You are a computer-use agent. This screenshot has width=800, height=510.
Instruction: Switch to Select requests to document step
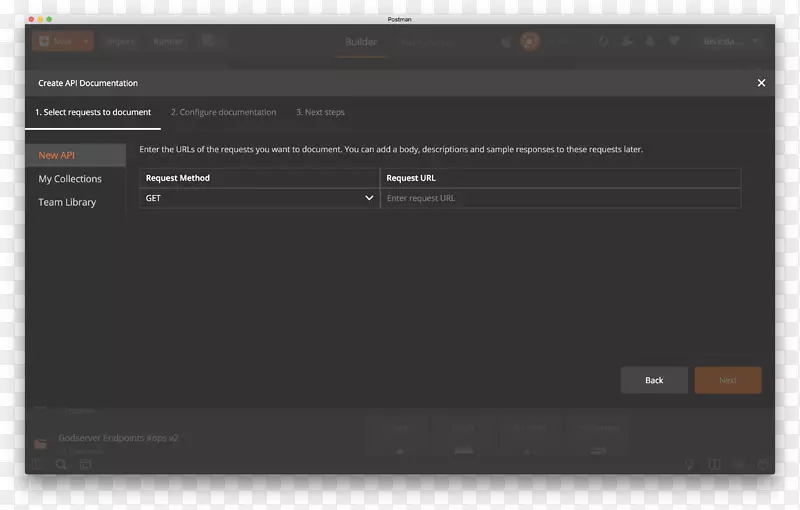pos(93,112)
